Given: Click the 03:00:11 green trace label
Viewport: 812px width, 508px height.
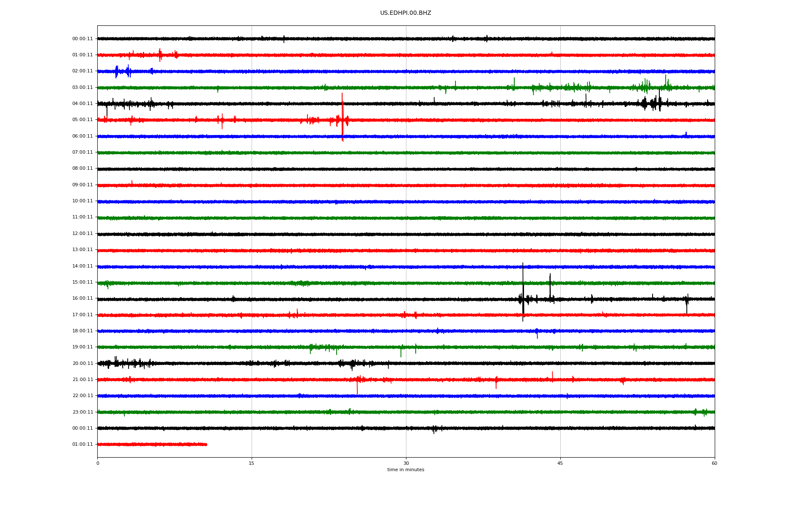Looking at the screenshot, I should 82,88.
